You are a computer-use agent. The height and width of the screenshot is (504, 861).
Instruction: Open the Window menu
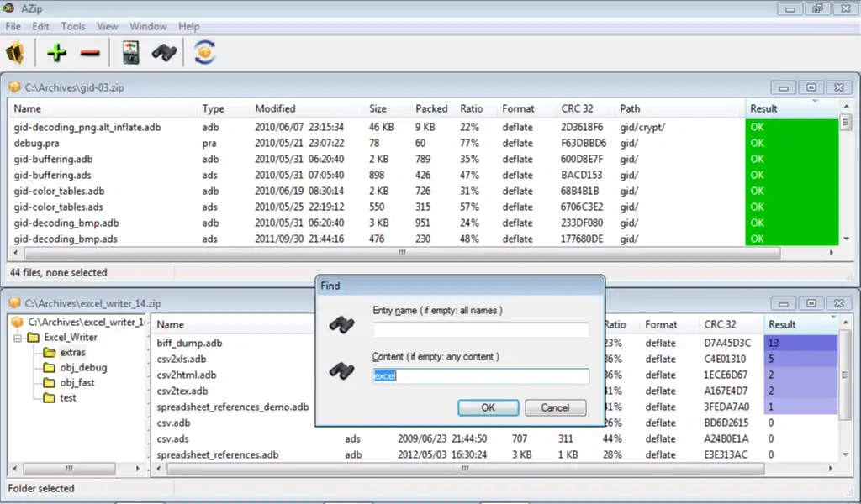[148, 26]
